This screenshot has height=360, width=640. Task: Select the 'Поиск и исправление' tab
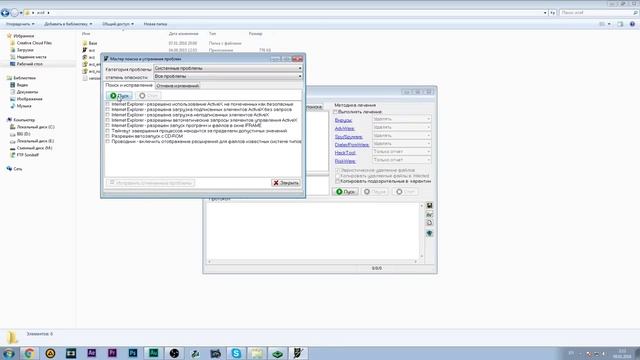coord(129,85)
